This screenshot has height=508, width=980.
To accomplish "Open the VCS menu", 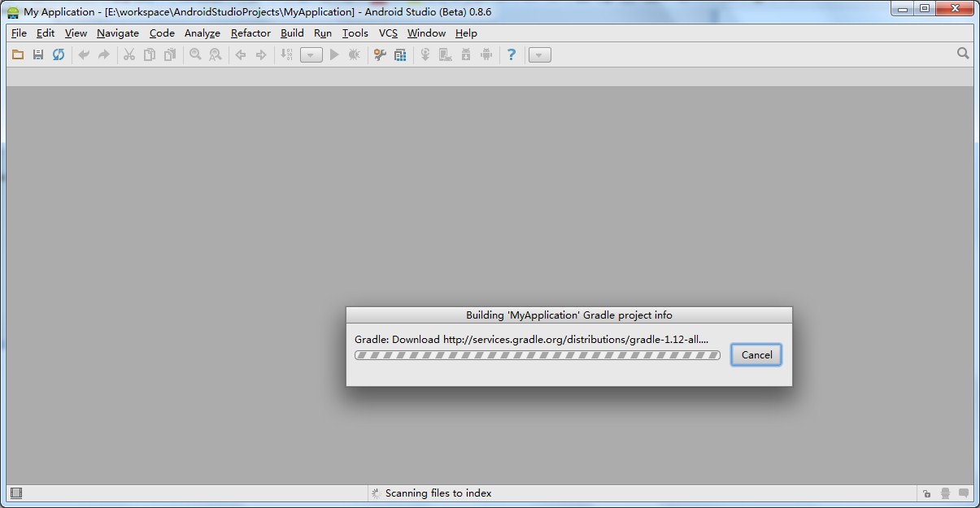I will point(389,33).
